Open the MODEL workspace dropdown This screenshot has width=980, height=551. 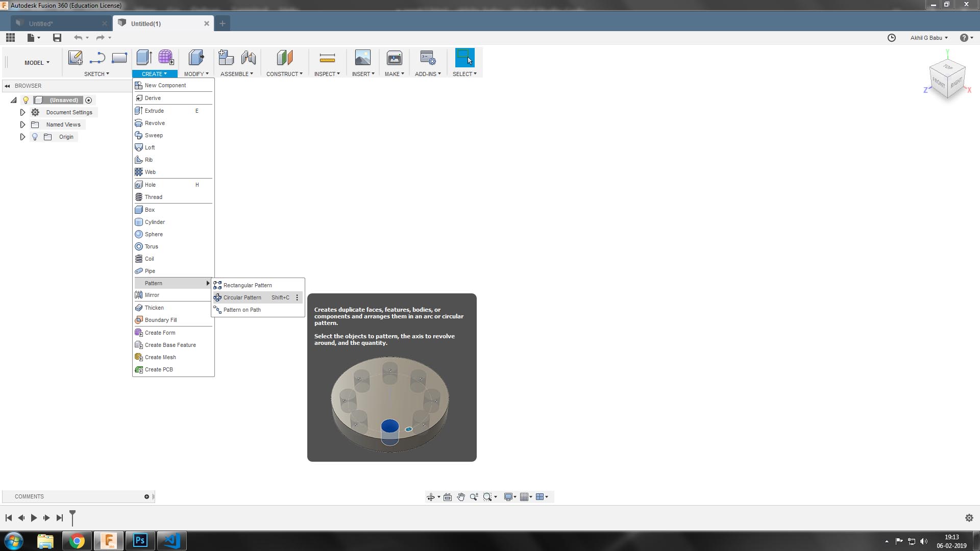tap(37, 63)
